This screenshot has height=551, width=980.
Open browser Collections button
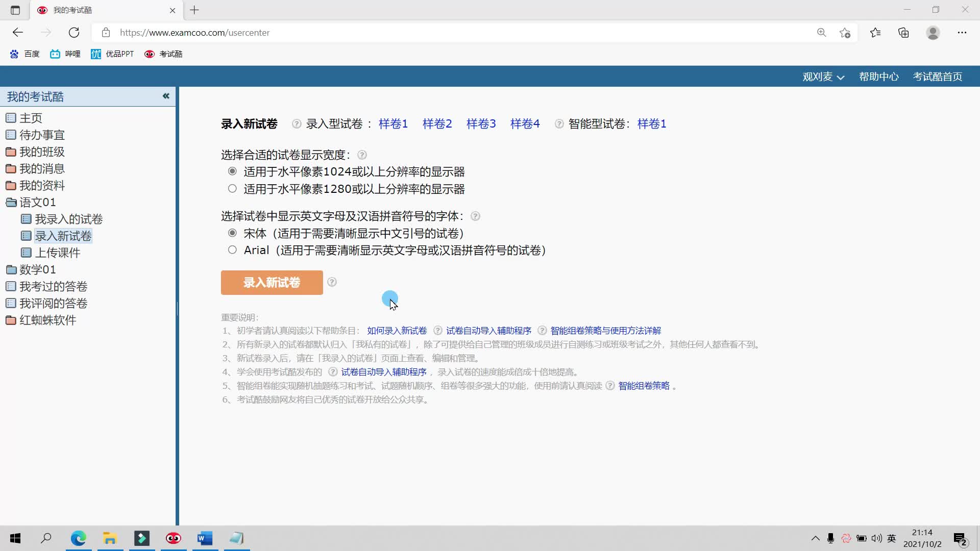903,33
